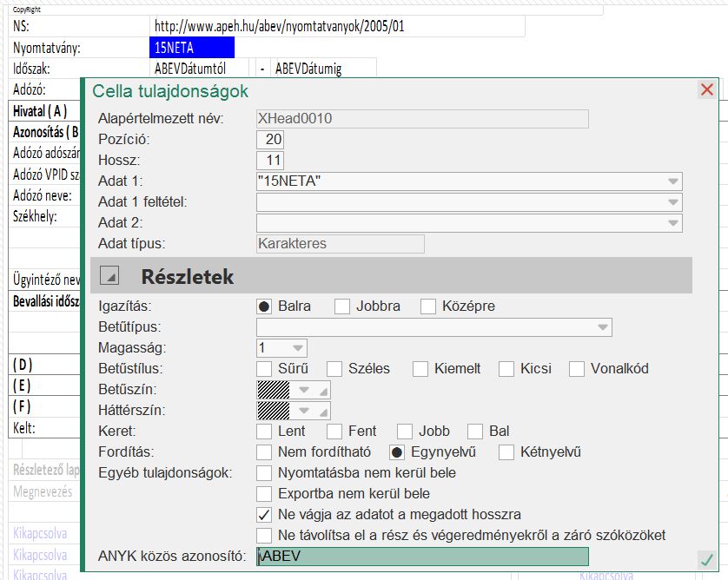The image size is (728, 580).
Task: Expand the Adat 1 feltétel dropdown
Action: click(x=672, y=202)
